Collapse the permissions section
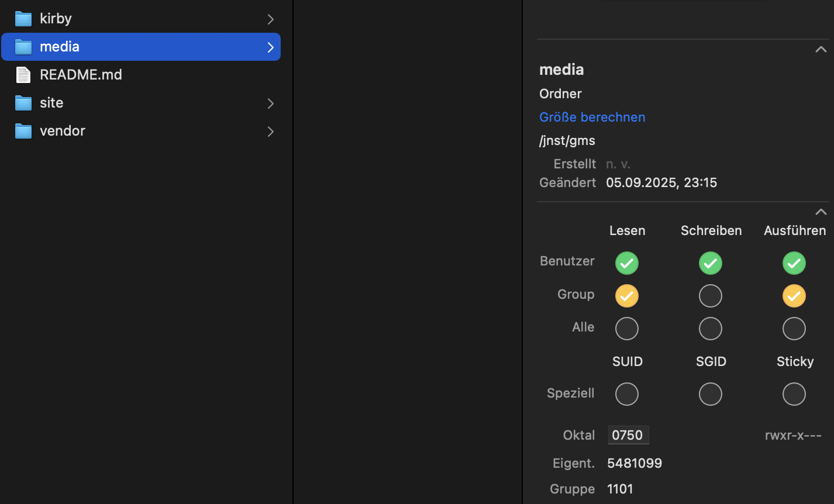Viewport: 834px width, 504px height. (x=821, y=212)
